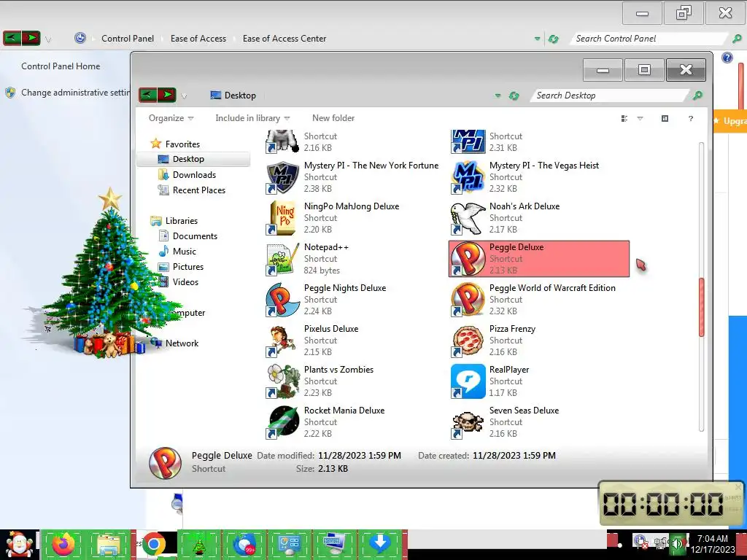This screenshot has height=560, width=747.
Task: Select the Peggle Nights Deluxe icon
Action: pyautogui.click(x=282, y=300)
